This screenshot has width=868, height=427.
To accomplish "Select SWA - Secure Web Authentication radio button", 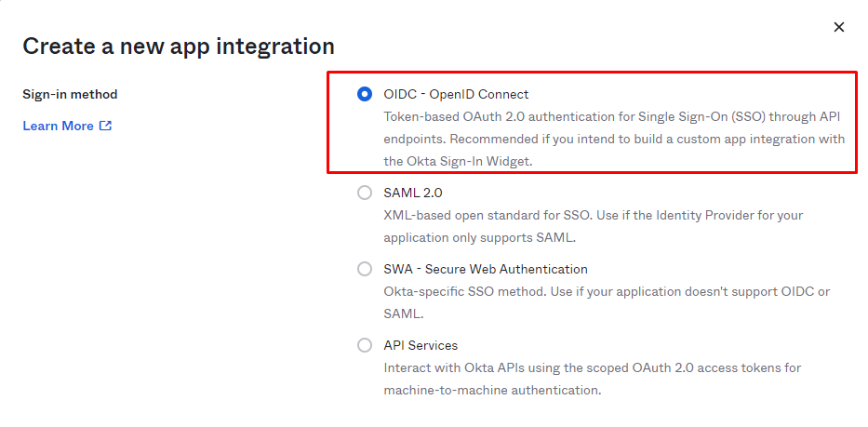I will pyautogui.click(x=365, y=269).
